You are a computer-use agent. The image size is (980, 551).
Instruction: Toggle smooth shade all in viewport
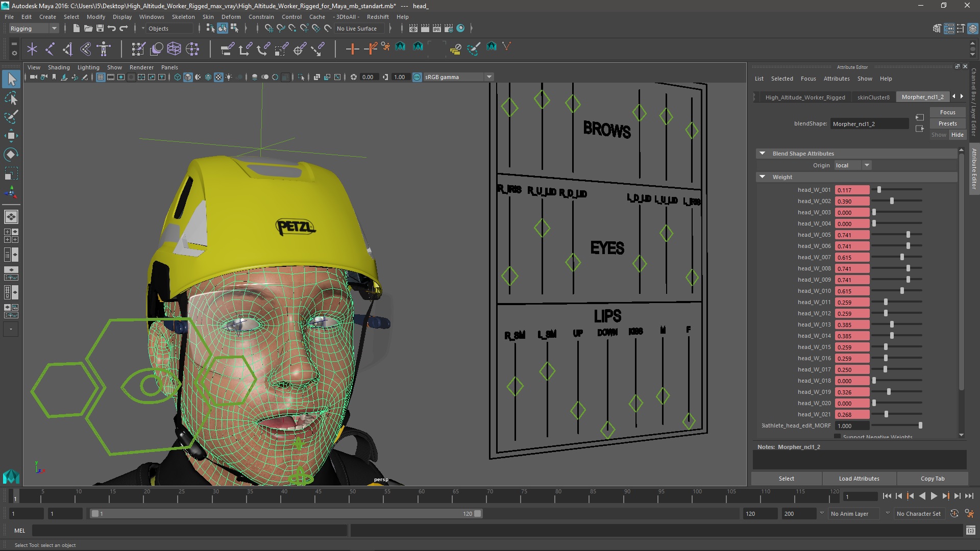click(188, 77)
